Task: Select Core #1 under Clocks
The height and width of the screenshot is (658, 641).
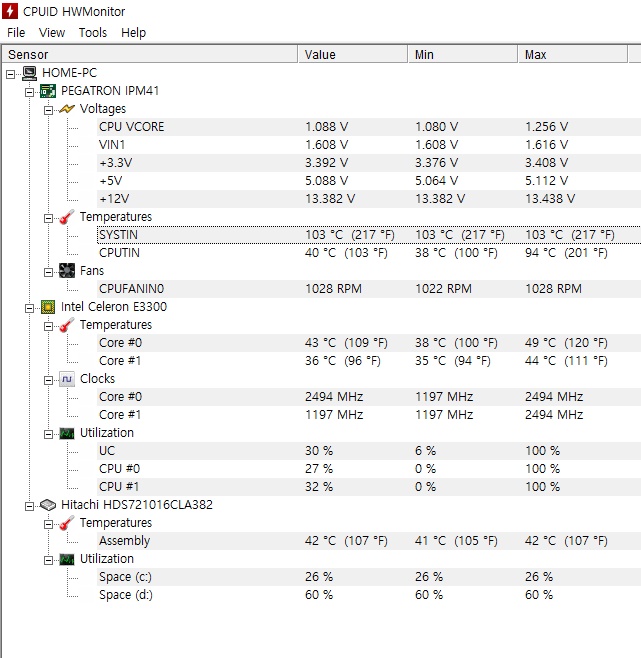Action: click(369, 415)
